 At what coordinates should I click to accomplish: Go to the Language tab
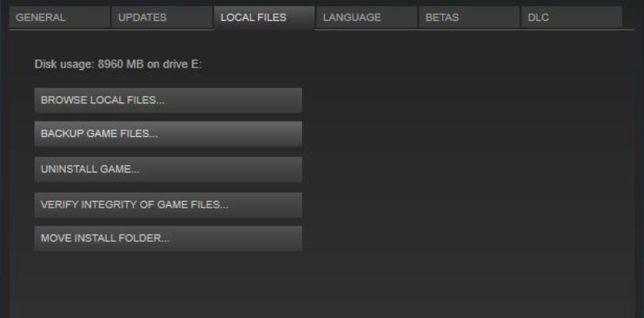(367, 17)
